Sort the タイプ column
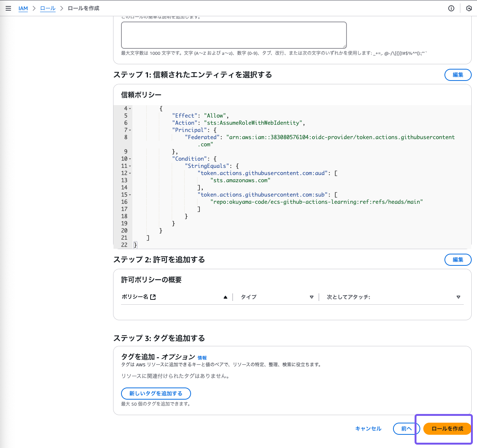 pos(312,297)
